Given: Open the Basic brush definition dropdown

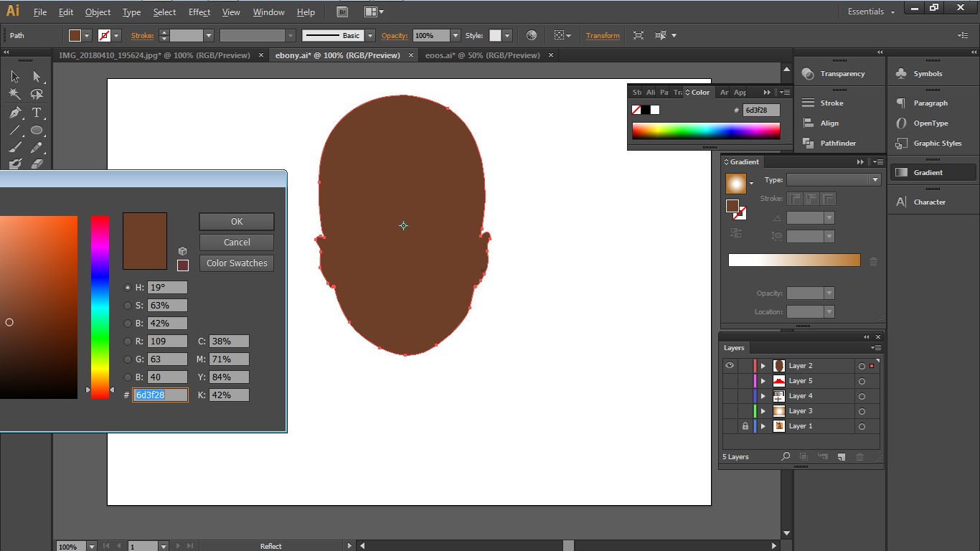Looking at the screenshot, I should (x=370, y=35).
